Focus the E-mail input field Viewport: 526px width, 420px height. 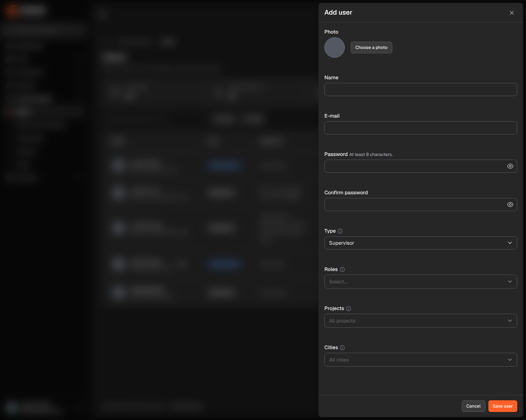(421, 128)
